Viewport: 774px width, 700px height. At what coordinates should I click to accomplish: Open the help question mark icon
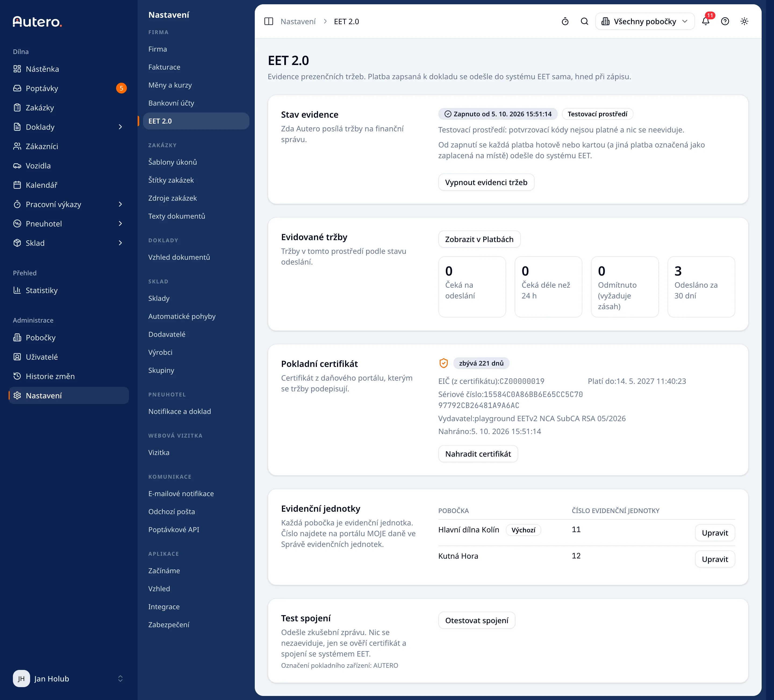coord(725,21)
